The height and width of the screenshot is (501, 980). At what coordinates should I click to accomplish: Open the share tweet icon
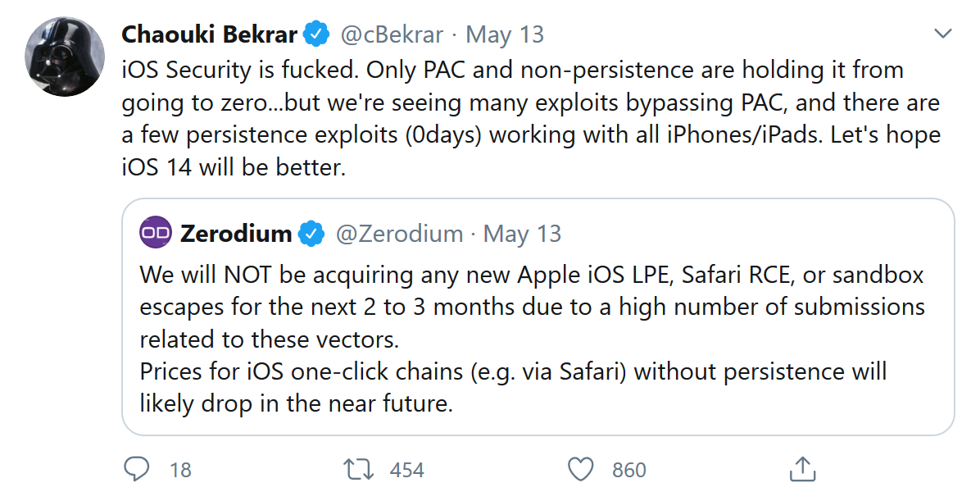pyautogui.click(x=803, y=469)
